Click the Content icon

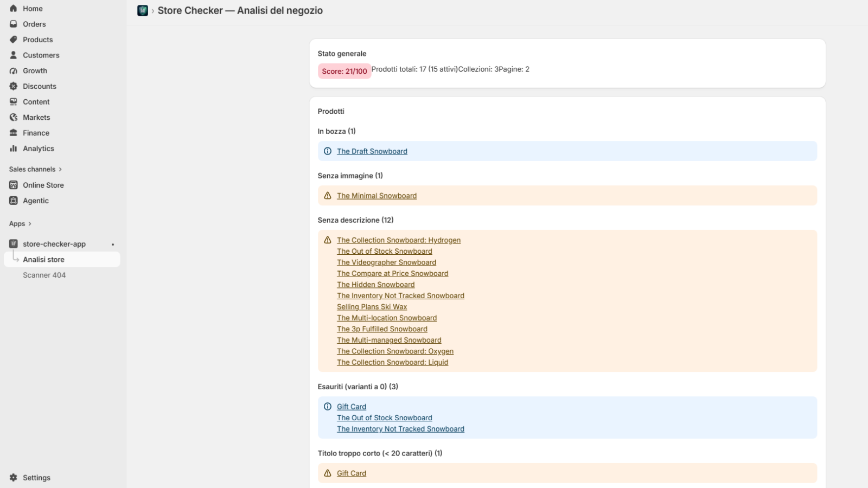coord(14,102)
